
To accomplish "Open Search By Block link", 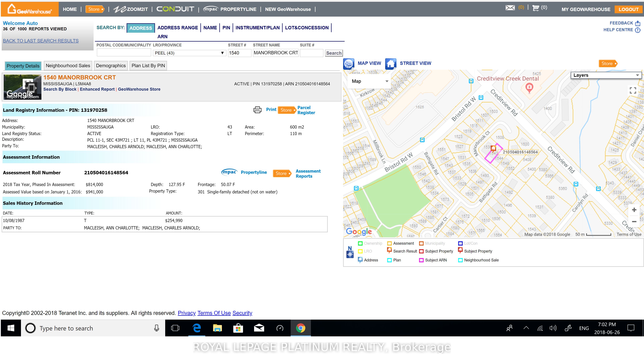I will (60, 89).
